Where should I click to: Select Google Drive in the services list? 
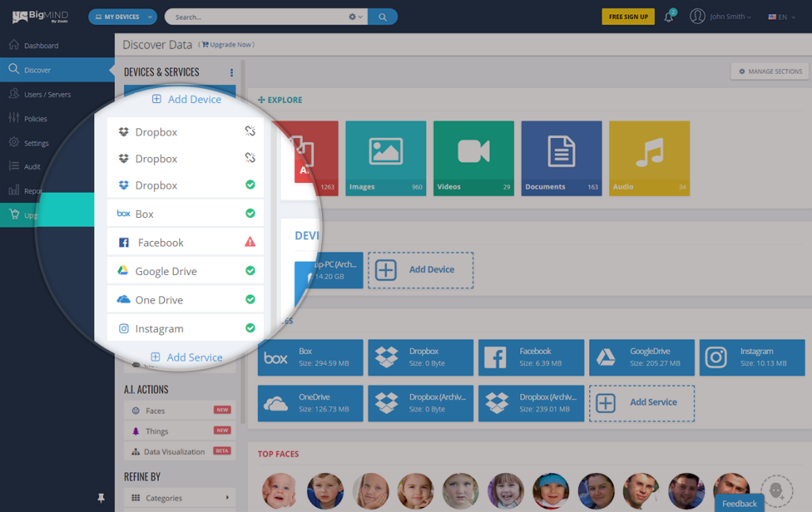tap(186, 271)
